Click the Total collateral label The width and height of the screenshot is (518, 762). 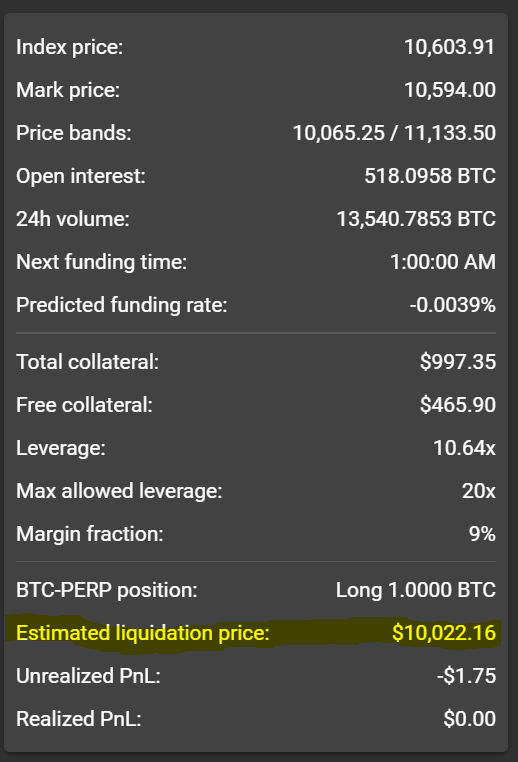point(87,362)
